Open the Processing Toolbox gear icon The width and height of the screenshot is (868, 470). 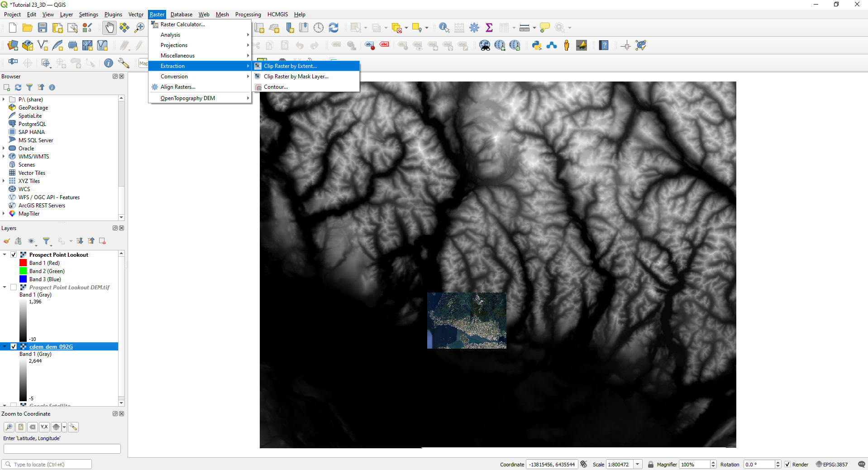tap(474, 28)
